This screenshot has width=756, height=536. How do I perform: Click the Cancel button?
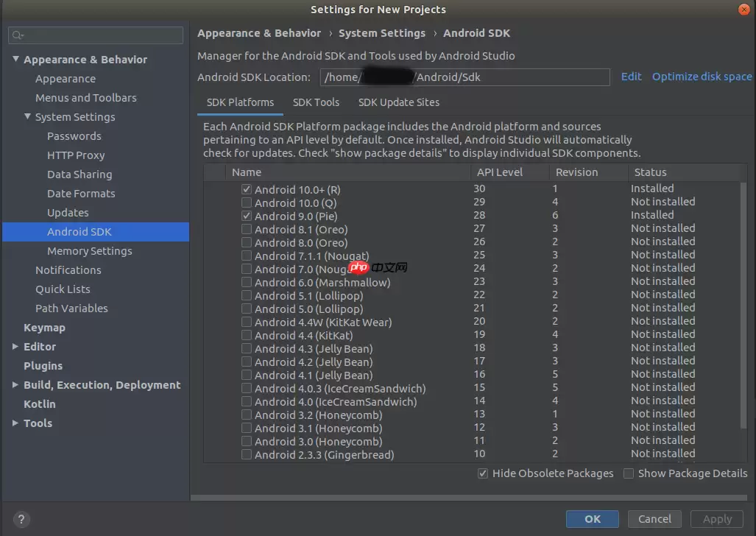(654, 518)
